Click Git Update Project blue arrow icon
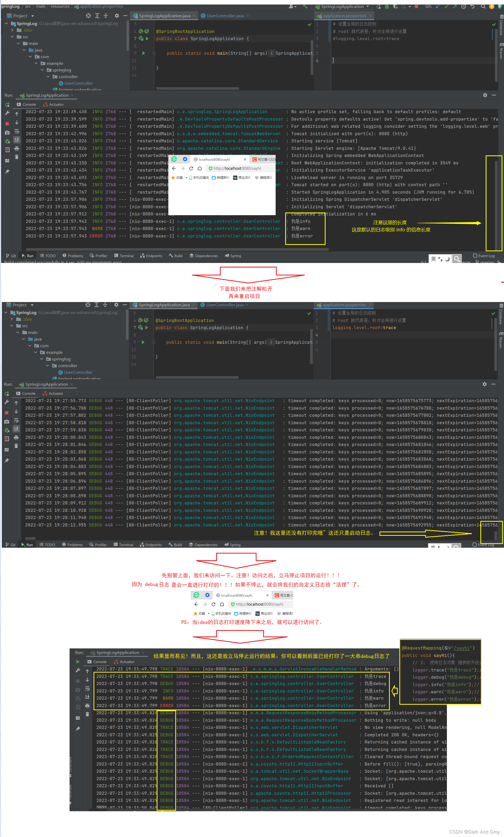 coord(437,6)
